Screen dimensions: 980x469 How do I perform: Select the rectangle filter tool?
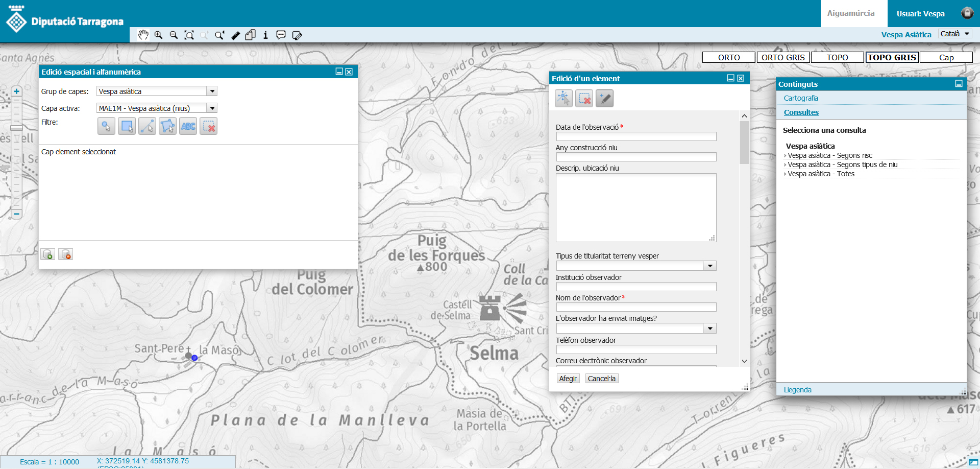[x=127, y=126]
